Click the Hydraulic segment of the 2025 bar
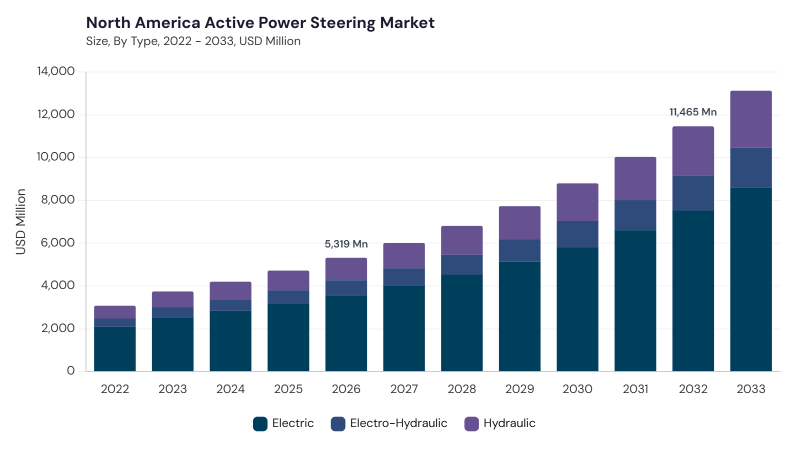 pos(288,281)
